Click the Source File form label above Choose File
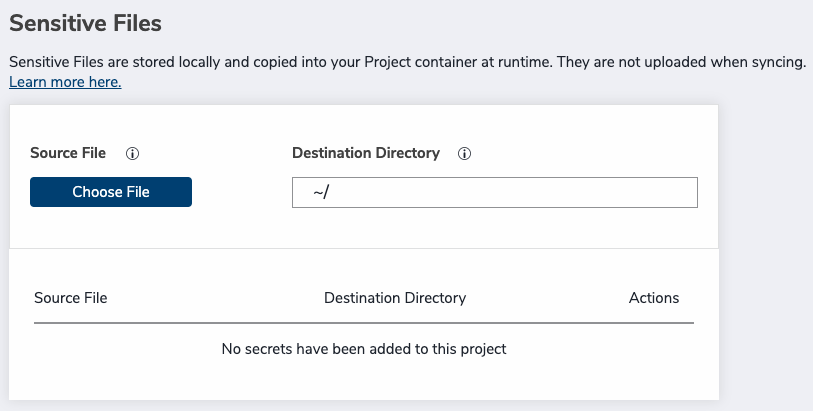The width and height of the screenshot is (813, 411). pos(68,153)
